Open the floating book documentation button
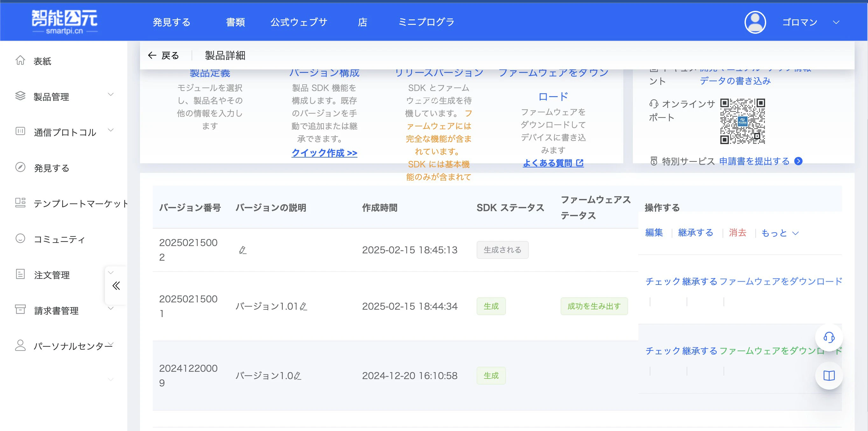 [829, 375]
